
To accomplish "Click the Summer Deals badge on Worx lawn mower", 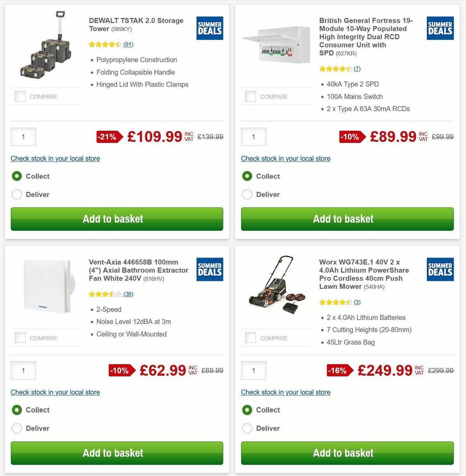I will (440, 269).
